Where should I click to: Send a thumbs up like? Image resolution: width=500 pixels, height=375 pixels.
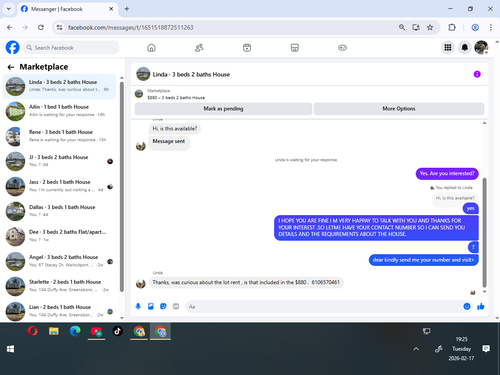481,306
